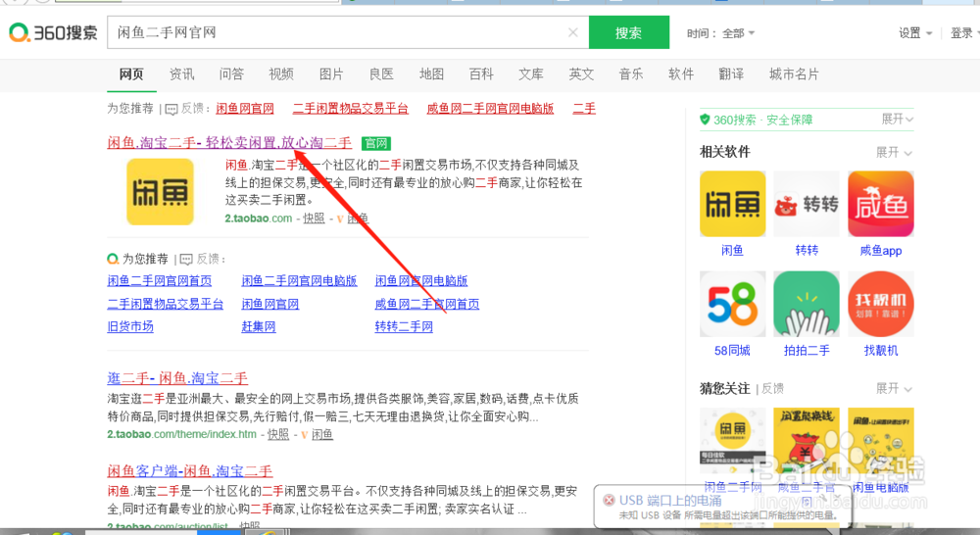The image size is (980, 535).
Task: Switch to the 翻译 tab
Action: point(731,74)
